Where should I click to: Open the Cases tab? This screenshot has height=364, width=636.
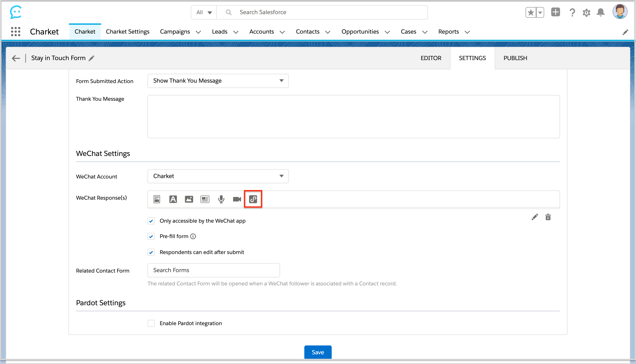point(408,32)
